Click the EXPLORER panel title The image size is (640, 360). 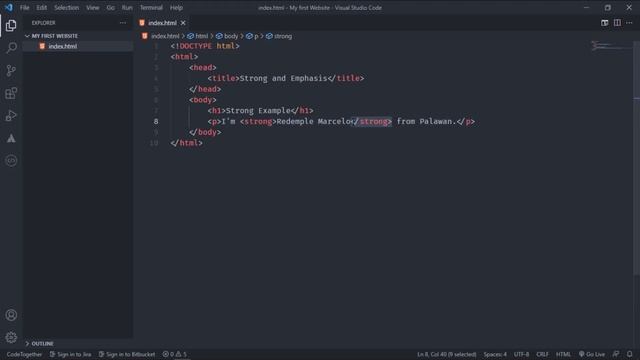point(44,23)
